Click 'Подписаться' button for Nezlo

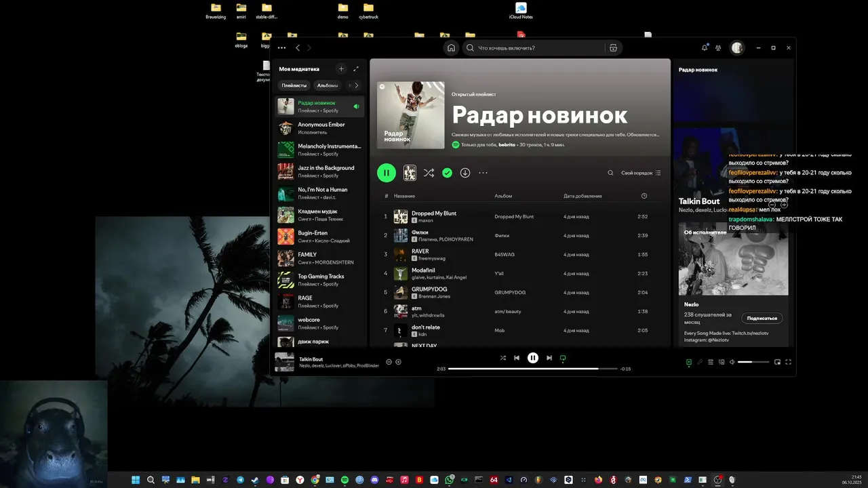click(x=762, y=318)
